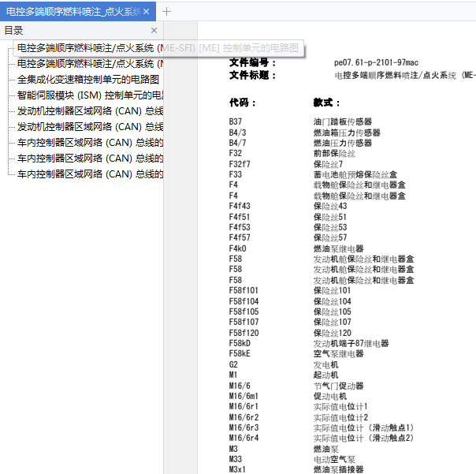
Task: Select the 起动机 description
Action: point(325,375)
